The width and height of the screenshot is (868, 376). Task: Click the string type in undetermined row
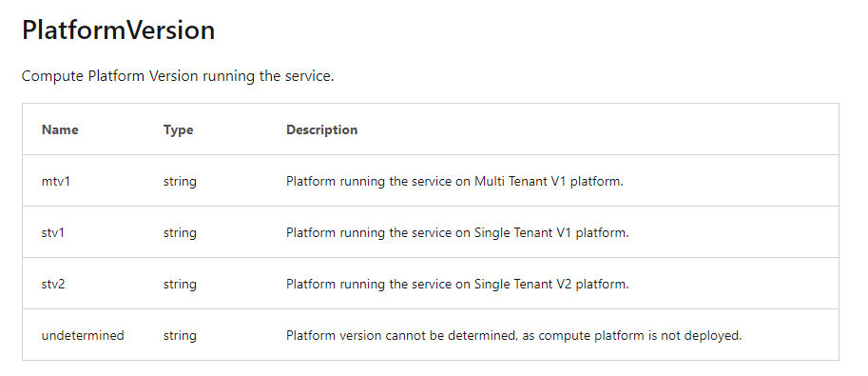[180, 336]
